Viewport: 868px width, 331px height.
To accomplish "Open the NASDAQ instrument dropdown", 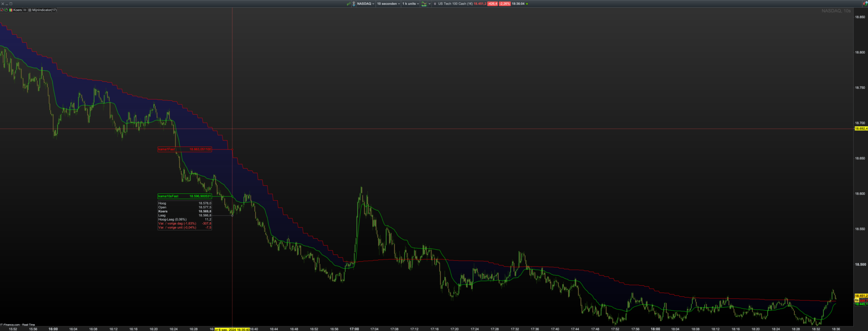I will [366, 4].
